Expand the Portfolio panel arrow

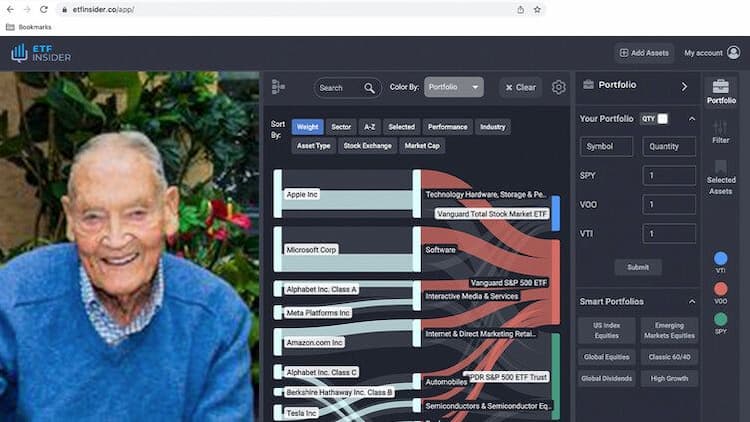click(x=684, y=87)
